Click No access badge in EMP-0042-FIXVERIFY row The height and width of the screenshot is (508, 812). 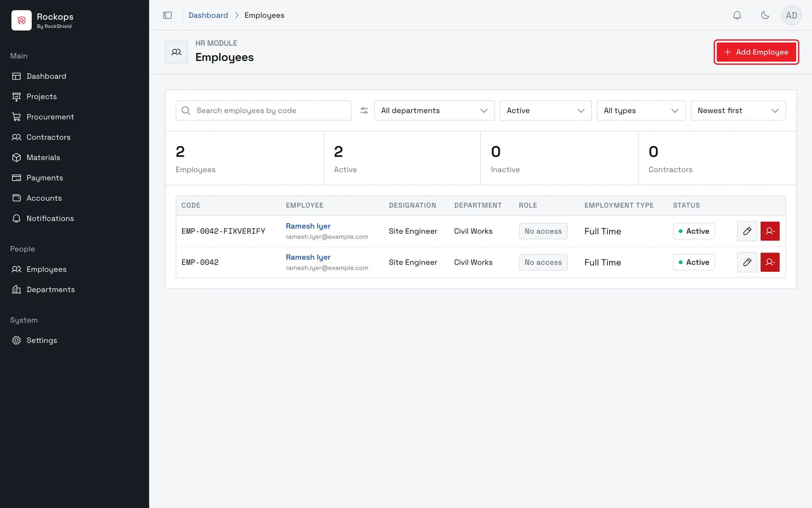click(x=543, y=231)
